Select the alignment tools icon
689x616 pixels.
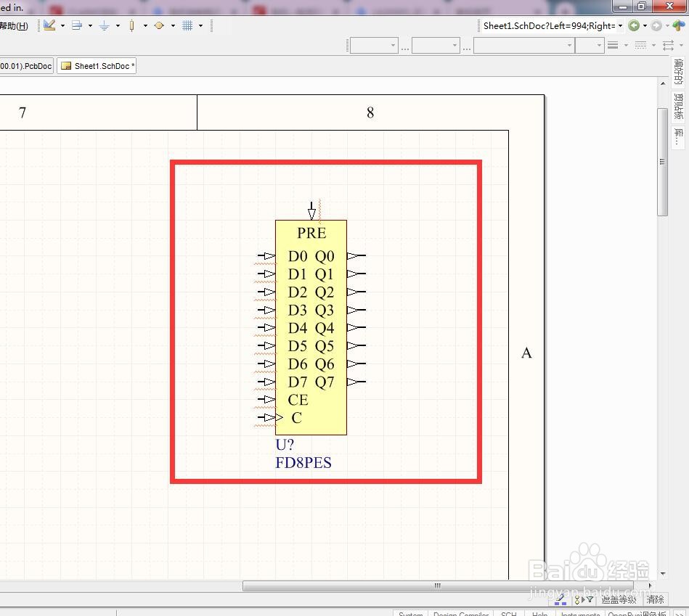[77, 25]
